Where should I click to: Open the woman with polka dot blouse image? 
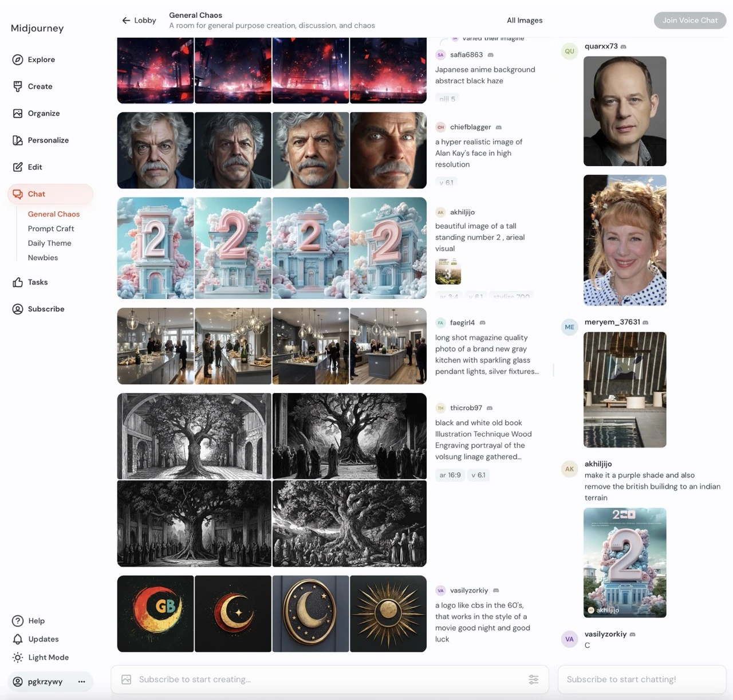[625, 240]
